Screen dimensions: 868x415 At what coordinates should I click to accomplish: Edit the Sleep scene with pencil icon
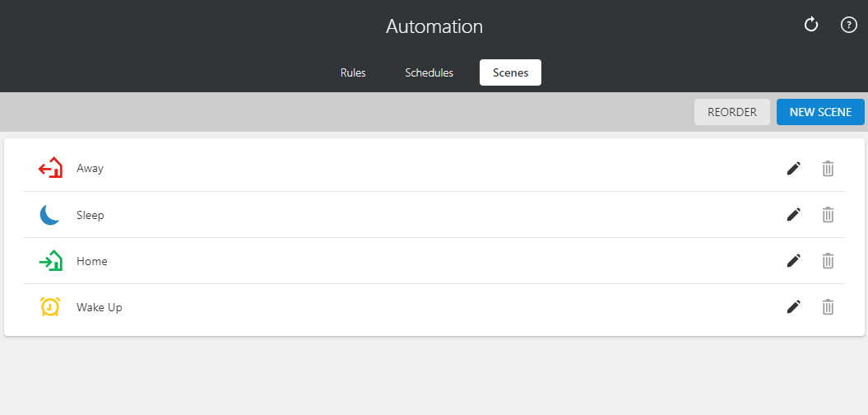point(794,214)
